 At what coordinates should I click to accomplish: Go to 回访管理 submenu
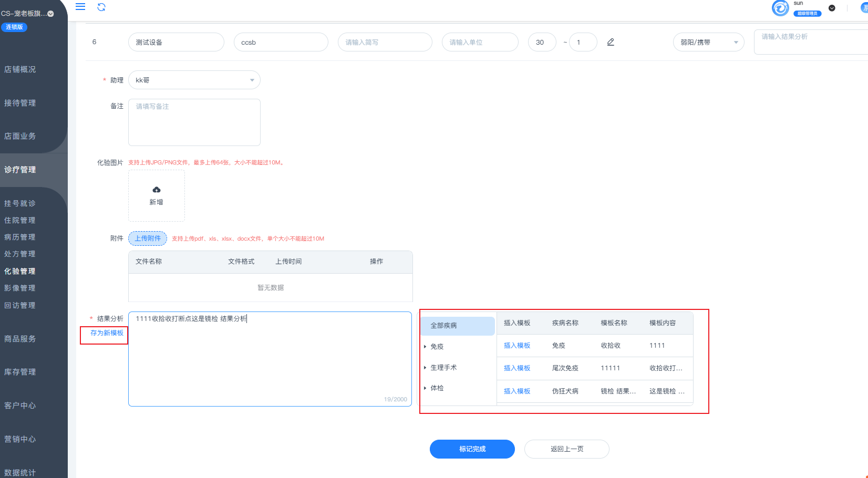point(20,305)
